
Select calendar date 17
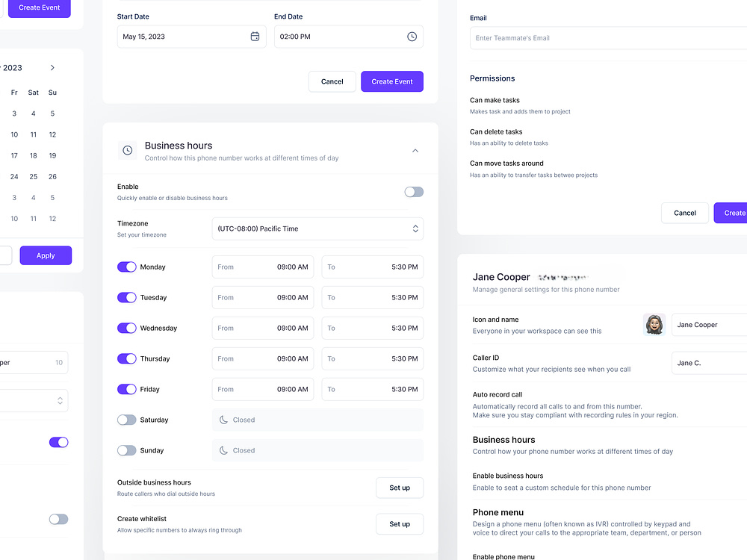pos(14,156)
